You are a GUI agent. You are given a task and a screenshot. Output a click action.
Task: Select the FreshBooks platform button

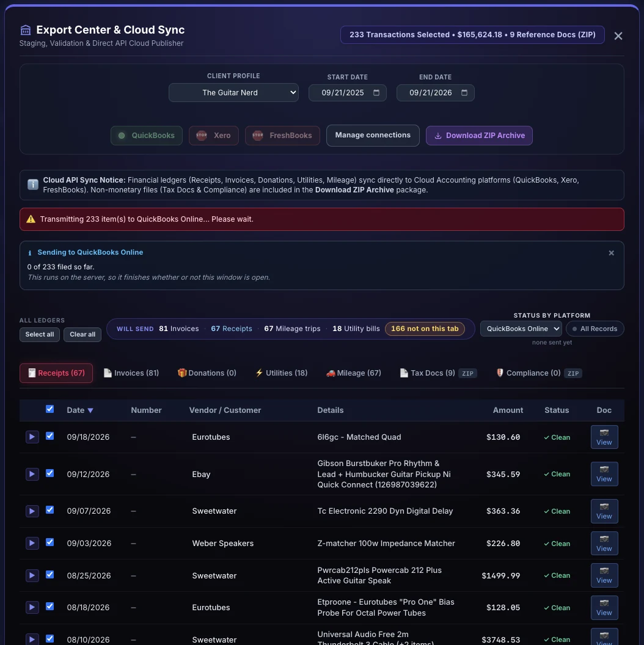coord(282,136)
